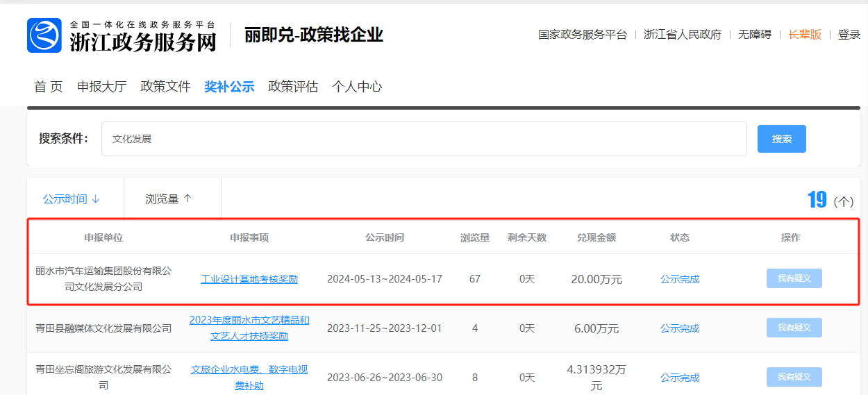Click 公示完成 status in 青田坐忘阁 row
The height and width of the screenshot is (395, 868).
(x=680, y=378)
